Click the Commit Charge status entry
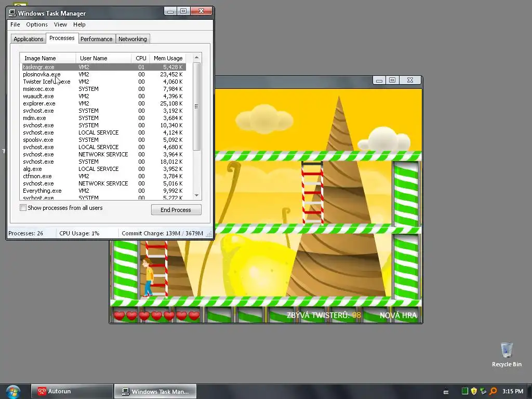The width and height of the screenshot is (532, 399). (x=162, y=233)
